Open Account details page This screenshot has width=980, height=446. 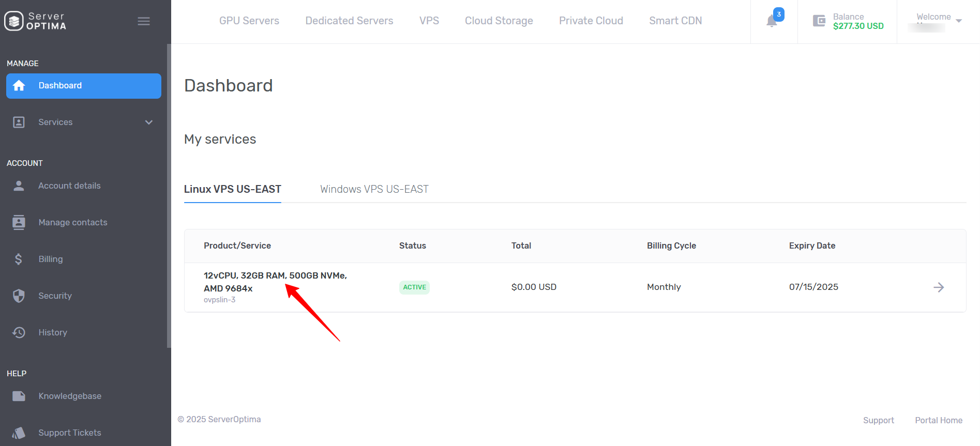69,186
